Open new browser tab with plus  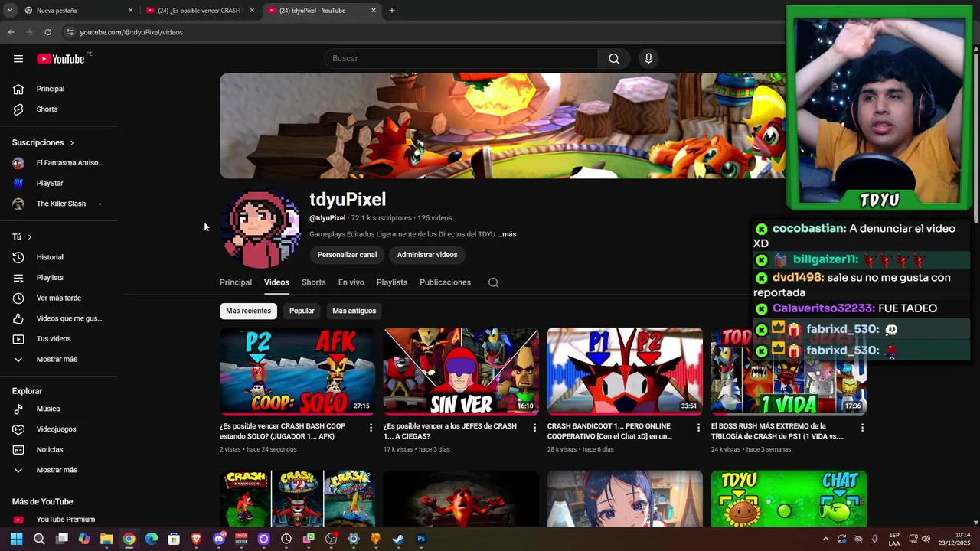tap(392, 11)
